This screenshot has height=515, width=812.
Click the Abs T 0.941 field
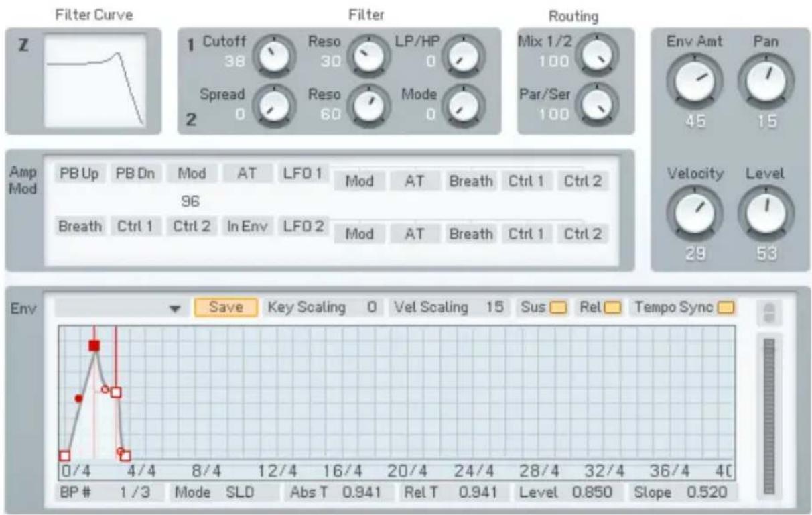point(336,493)
